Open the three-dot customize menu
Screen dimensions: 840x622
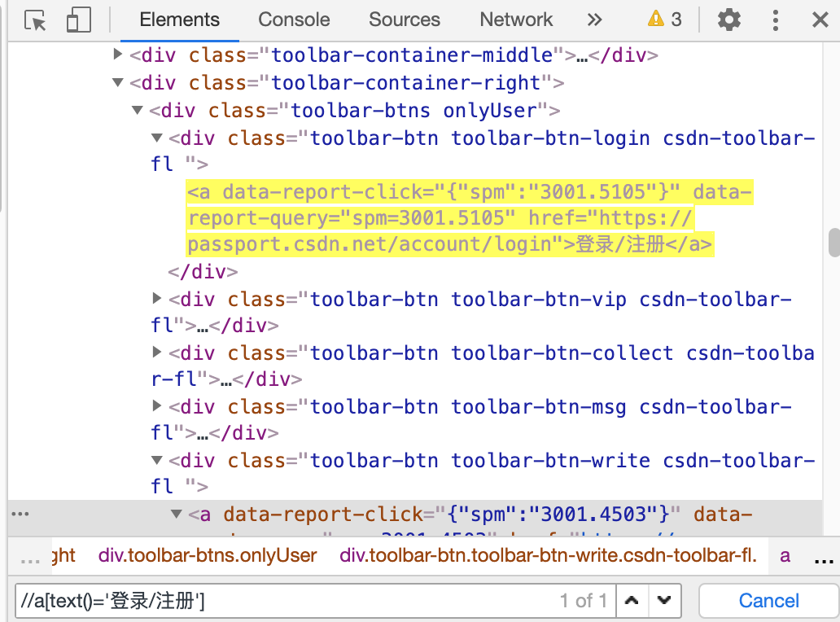coord(775,20)
